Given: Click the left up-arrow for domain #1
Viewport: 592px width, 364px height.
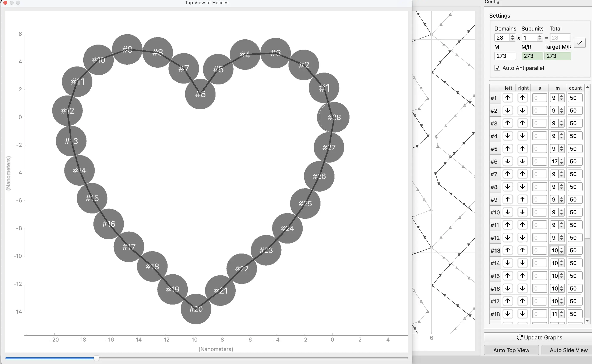Looking at the screenshot, I should [x=507, y=98].
